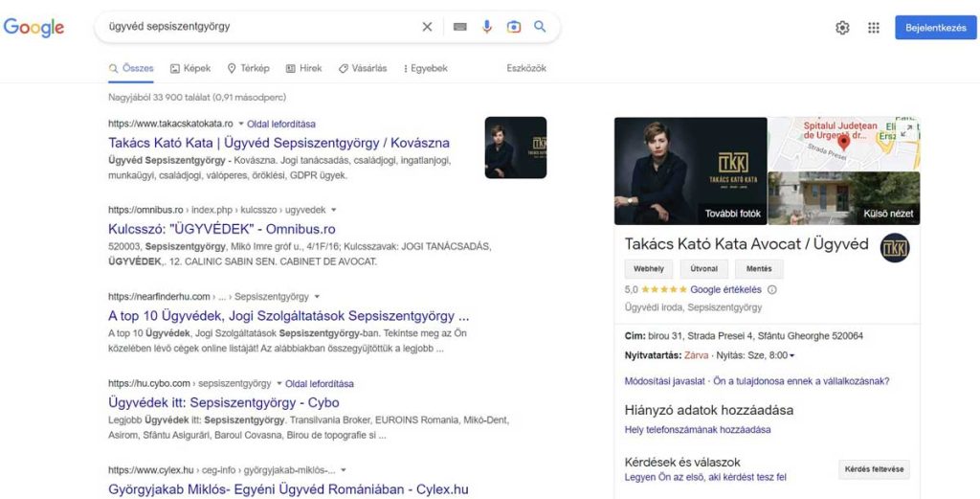Screen dimensions: 980x499
Task: Open the Külső nézet street view thumbnail
Action: tap(844, 198)
